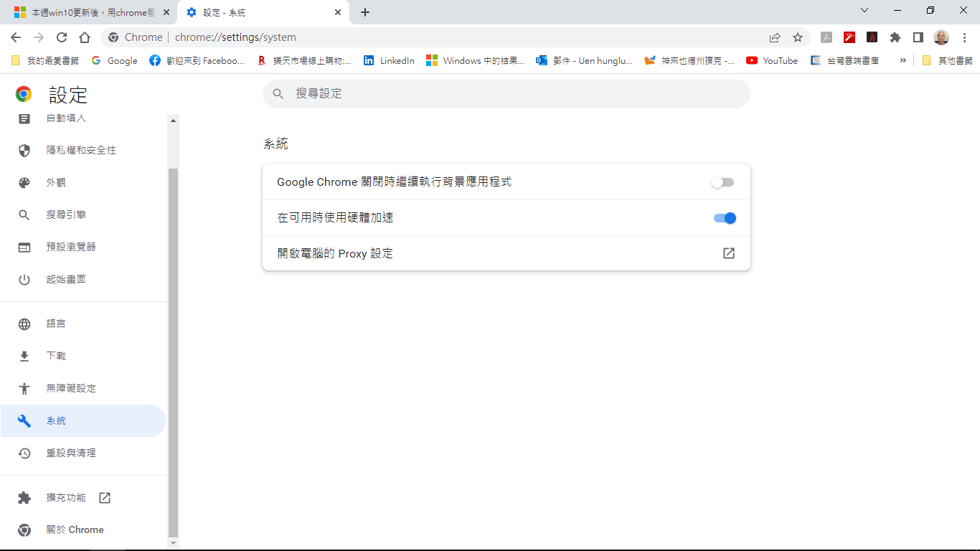The width and height of the screenshot is (980, 551).
Task: Open the Chrome three-dot menu
Action: tap(964, 37)
